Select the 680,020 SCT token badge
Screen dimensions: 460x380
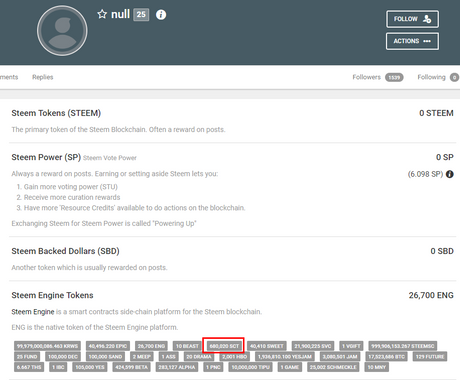[224, 346]
